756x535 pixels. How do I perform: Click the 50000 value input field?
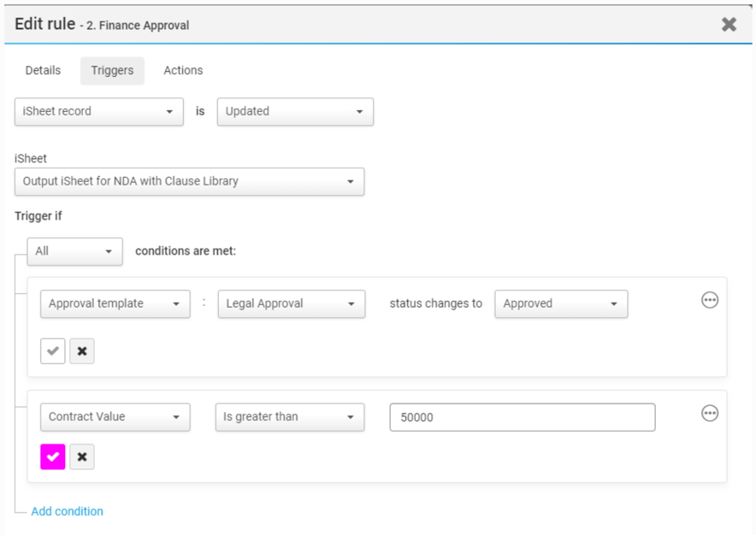(x=522, y=417)
